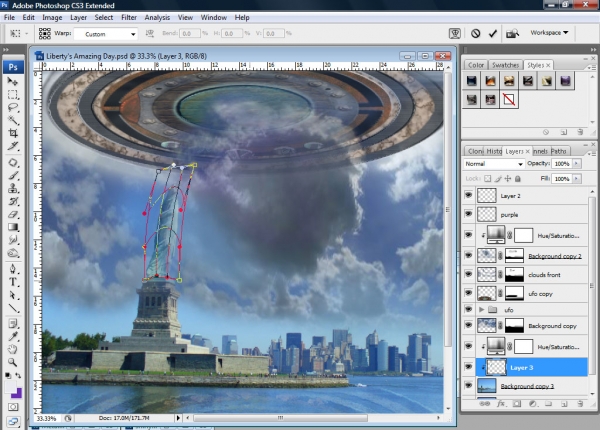Image resolution: width=600 pixels, height=430 pixels.
Task: Swap foreground and background colors icon
Action: [18, 375]
